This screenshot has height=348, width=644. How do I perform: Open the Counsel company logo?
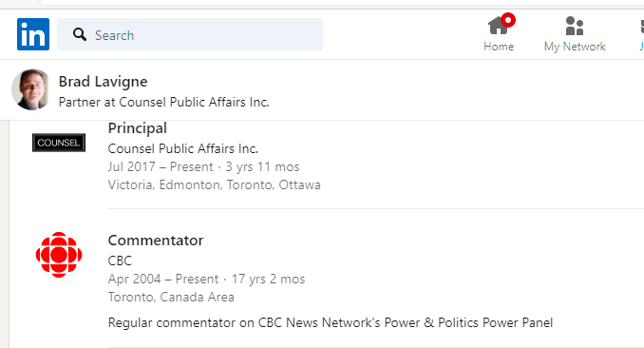pyautogui.click(x=59, y=143)
